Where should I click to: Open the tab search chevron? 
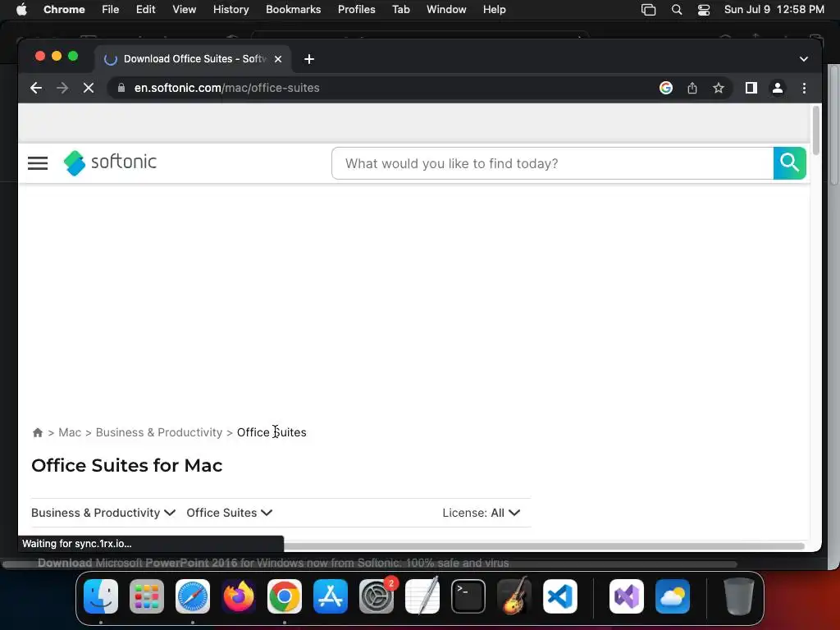[803, 59]
